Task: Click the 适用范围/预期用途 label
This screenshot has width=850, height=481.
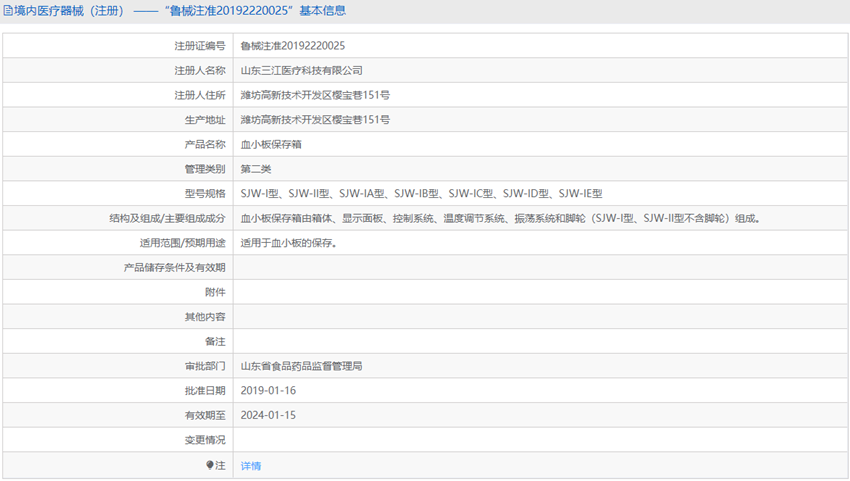Action: click(183, 243)
